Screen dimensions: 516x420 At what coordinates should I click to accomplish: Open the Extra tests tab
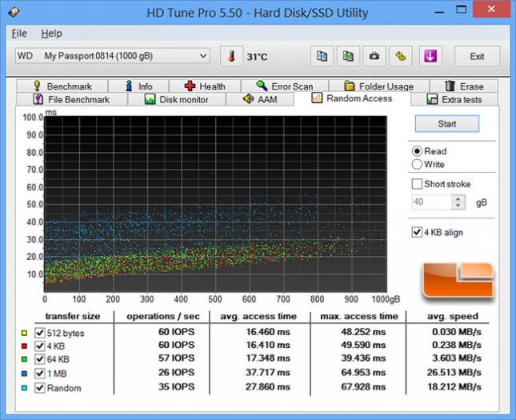(454, 99)
